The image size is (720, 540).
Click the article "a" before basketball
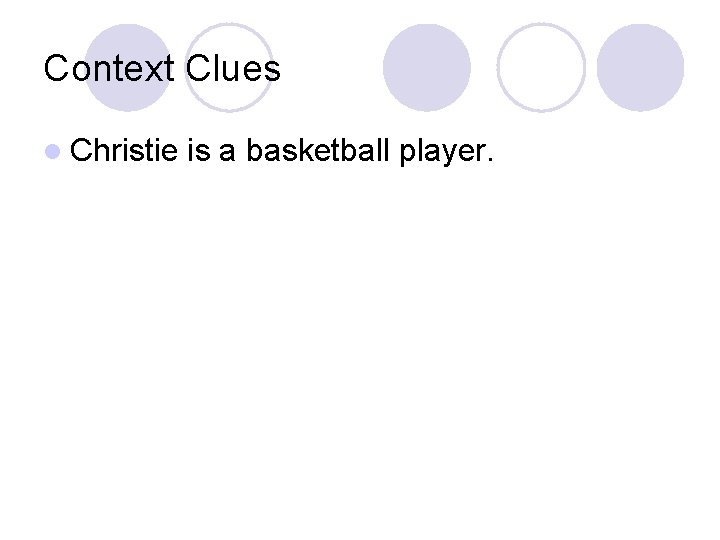(x=227, y=153)
